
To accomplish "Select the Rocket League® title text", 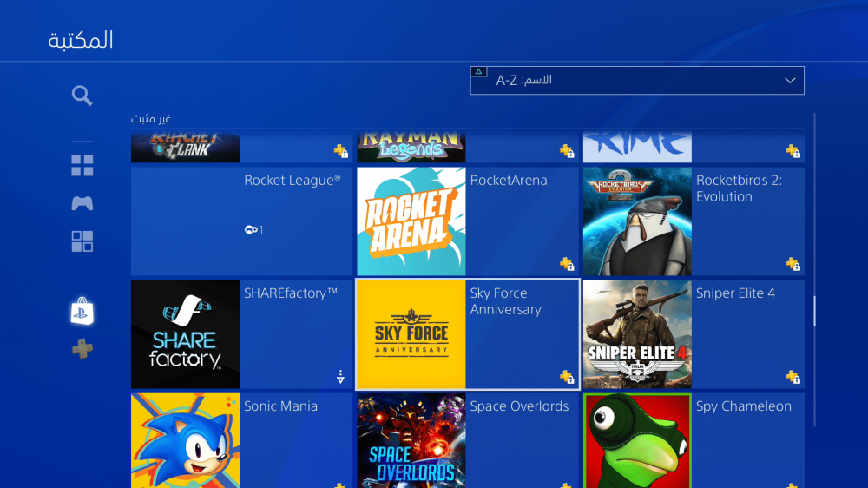I will (x=293, y=180).
